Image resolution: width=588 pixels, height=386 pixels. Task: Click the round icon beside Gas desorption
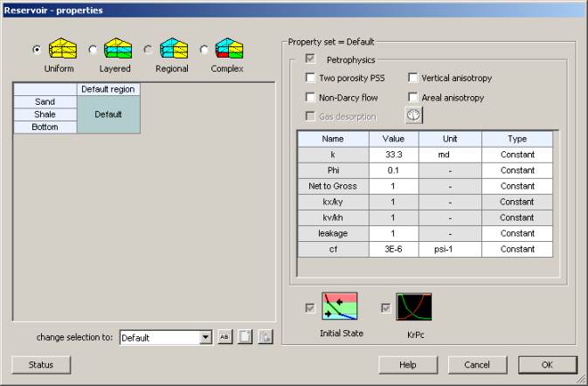[x=413, y=115]
